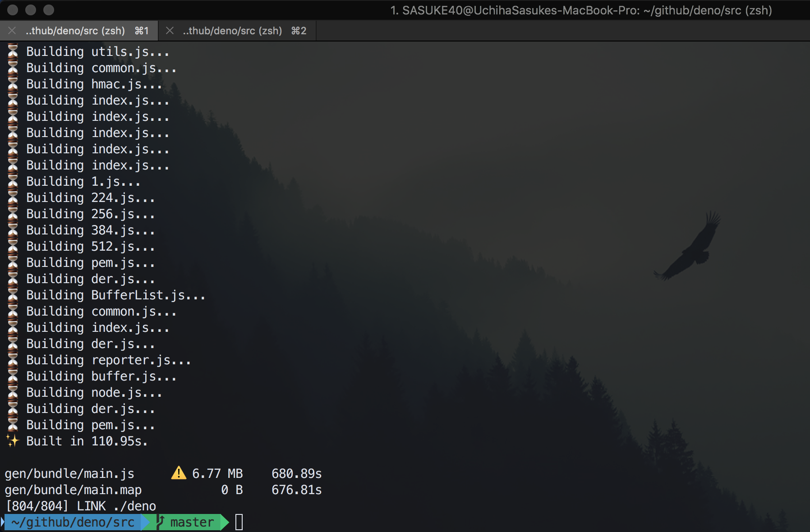Click the '[804/804] LINK ./deno' line
The width and height of the screenshot is (810, 532).
(x=81, y=506)
